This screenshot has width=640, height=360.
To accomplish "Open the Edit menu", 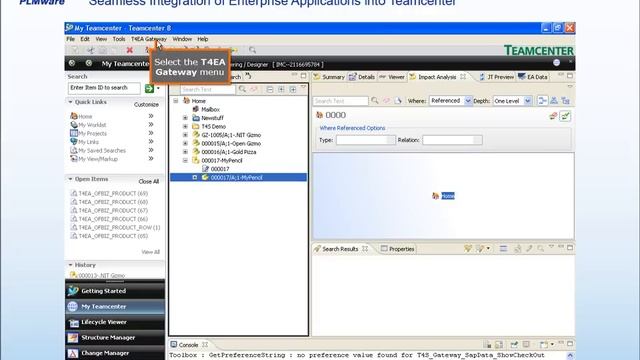I will (x=85, y=39).
